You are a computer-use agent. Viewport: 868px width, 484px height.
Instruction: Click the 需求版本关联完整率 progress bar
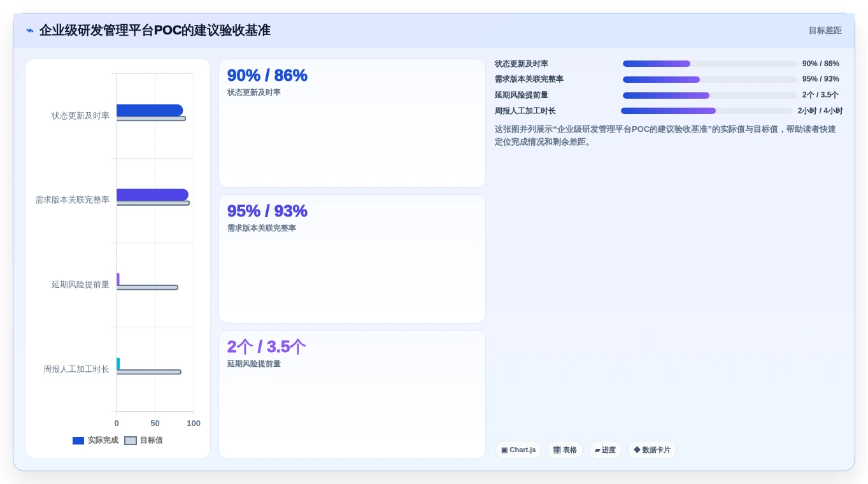click(710, 80)
